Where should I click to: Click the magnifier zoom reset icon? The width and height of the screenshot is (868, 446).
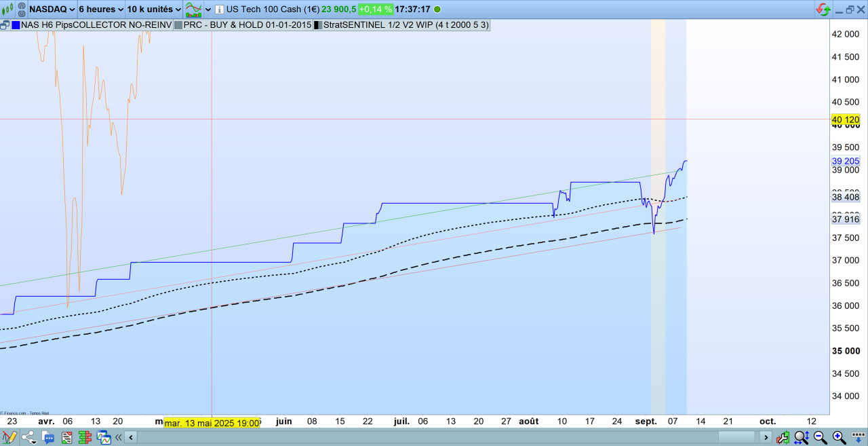pyautogui.click(x=802, y=437)
